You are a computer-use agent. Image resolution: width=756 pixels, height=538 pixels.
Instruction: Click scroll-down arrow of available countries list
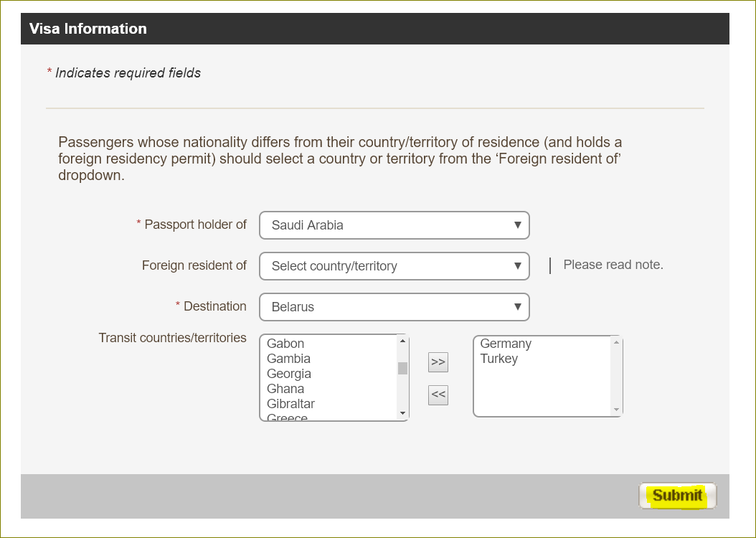coord(402,414)
